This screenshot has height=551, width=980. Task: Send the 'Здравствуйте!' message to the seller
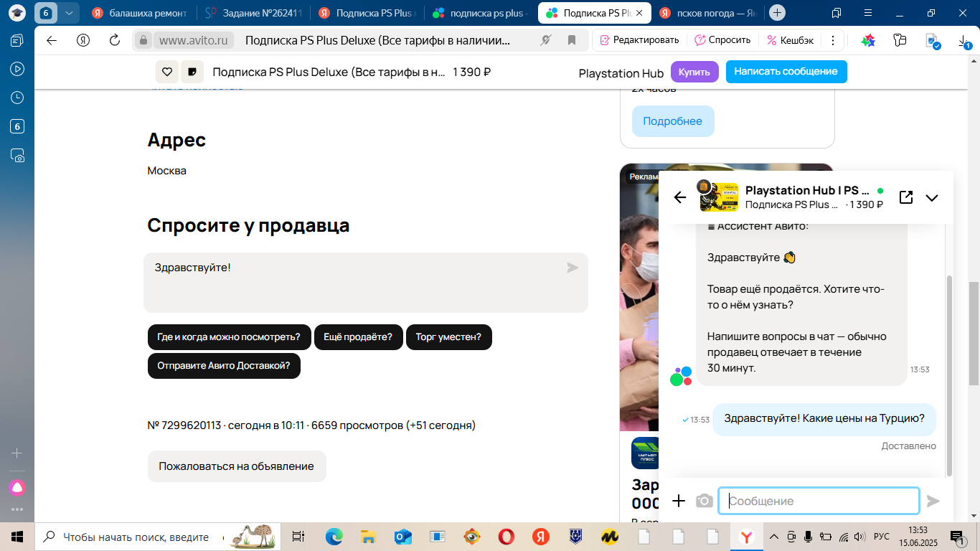pos(573,268)
